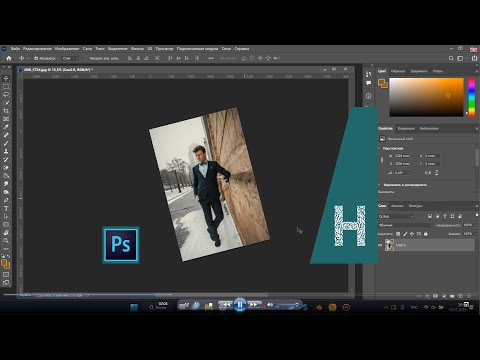480x360 pixels.
Task: Toggle the Автовыбор checkbox
Action: [36, 58]
